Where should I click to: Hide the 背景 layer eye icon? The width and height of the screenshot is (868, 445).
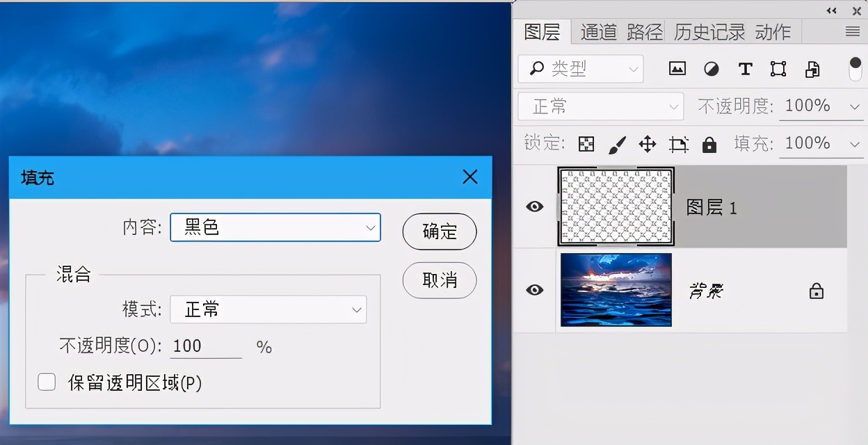534,290
